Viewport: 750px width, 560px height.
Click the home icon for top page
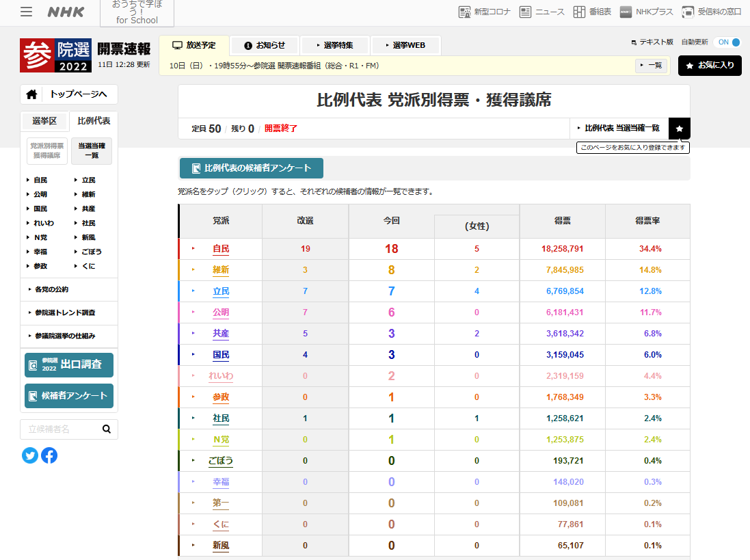pos(31,94)
